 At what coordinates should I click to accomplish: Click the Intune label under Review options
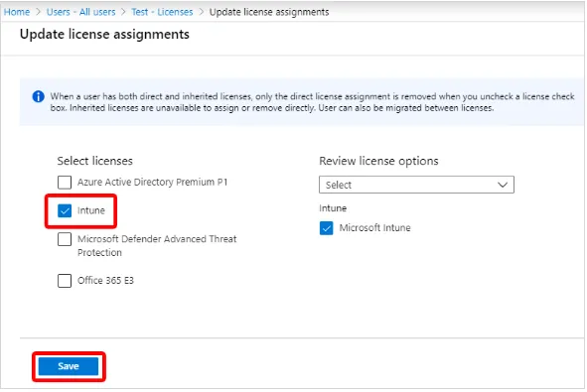[x=333, y=208]
